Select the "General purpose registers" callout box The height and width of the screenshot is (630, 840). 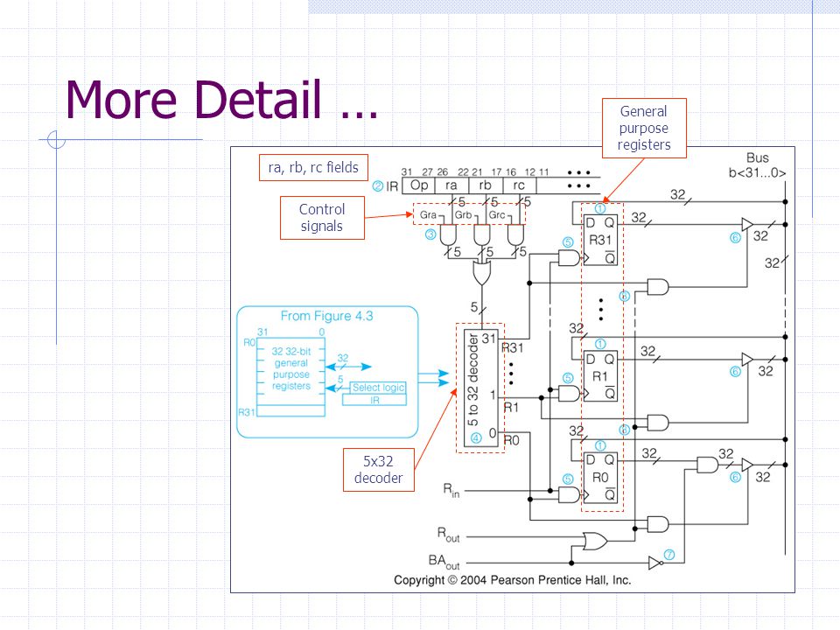pos(644,128)
